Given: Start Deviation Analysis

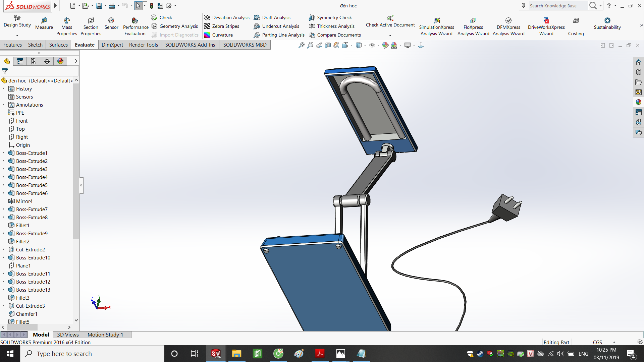Looking at the screenshot, I should [227, 17].
